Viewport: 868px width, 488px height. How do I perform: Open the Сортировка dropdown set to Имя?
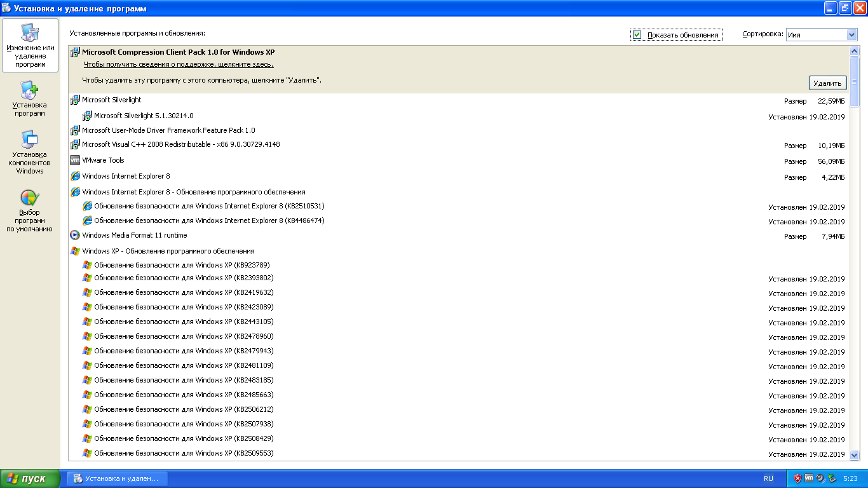coord(822,35)
